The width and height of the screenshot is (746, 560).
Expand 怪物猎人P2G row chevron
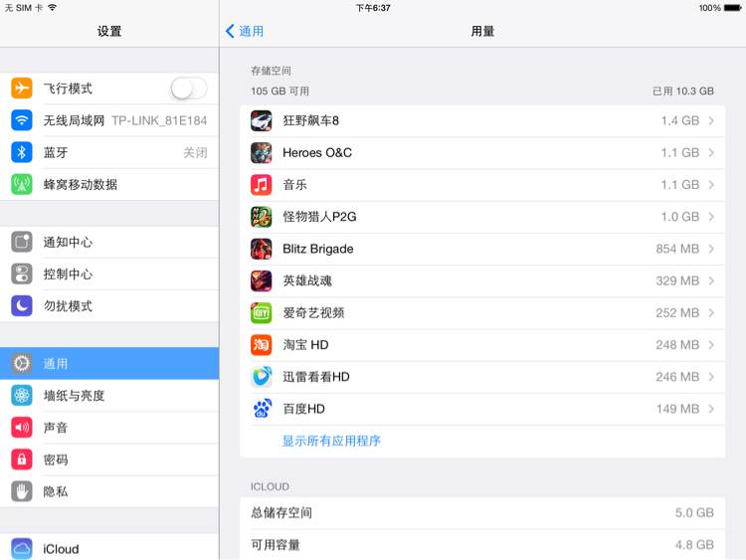tap(711, 217)
